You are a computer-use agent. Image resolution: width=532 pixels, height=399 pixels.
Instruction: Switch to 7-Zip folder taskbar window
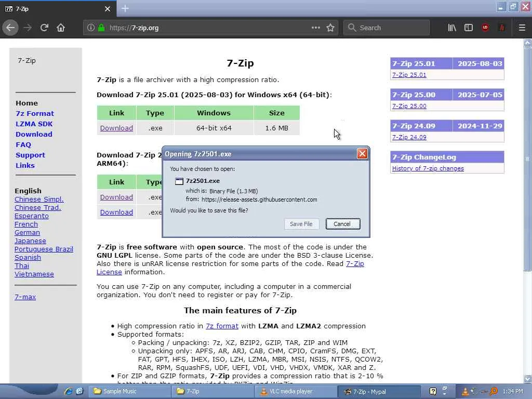(214, 392)
